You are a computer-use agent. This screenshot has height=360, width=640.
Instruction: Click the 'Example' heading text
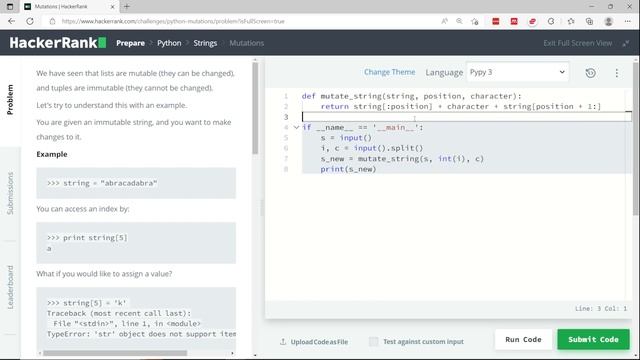coord(52,154)
